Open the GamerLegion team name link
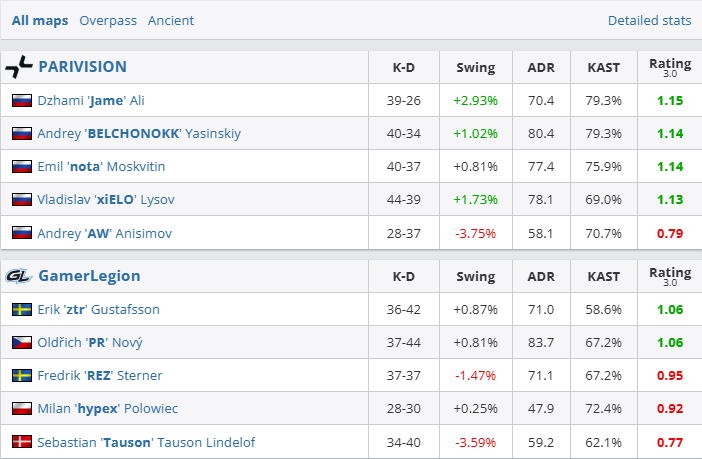Image resolution: width=702 pixels, height=459 pixels. point(89,276)
